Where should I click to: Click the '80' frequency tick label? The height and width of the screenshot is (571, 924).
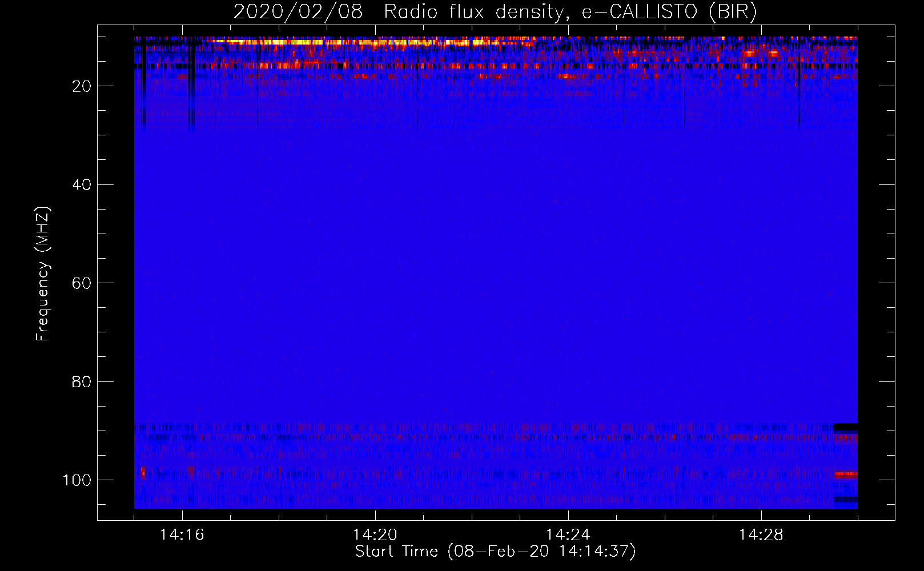pos(82,381)
